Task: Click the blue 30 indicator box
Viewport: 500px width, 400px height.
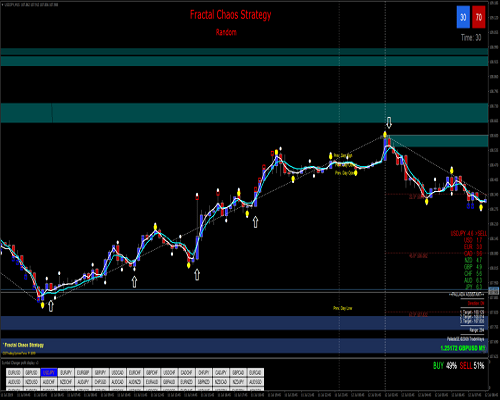Action: [463, 17]
